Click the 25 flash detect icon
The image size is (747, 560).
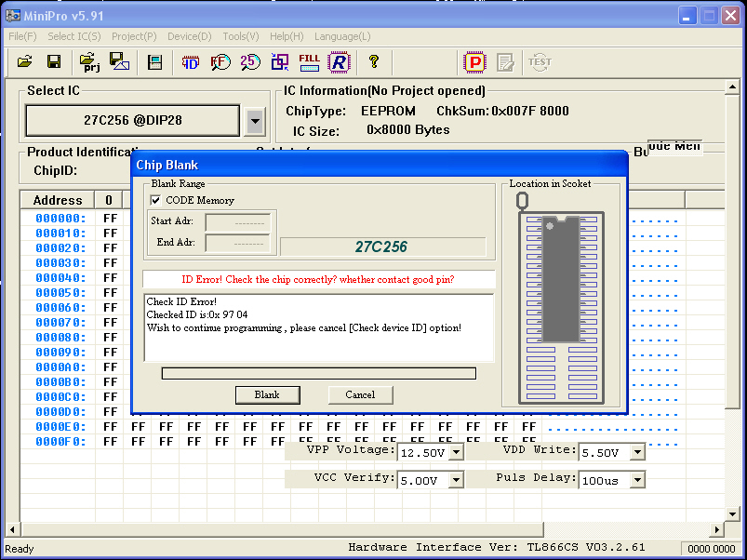click(x=250, y=62)
